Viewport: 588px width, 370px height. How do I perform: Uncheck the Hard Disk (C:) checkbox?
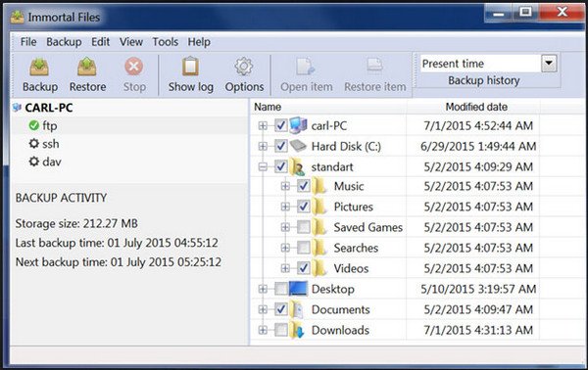[x=281, y=146]
